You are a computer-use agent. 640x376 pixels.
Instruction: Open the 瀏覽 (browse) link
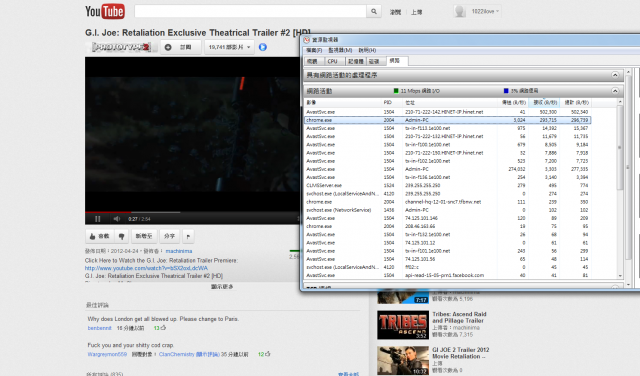395,12
